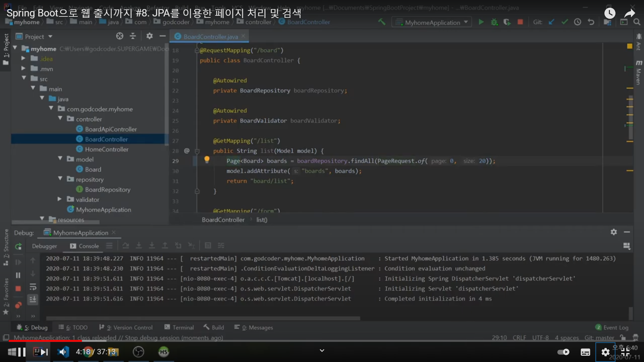Image resolution: width=644 pixels, height=362 pixels.
Task: Open the TODO tool window
Action: click(73, 327)
